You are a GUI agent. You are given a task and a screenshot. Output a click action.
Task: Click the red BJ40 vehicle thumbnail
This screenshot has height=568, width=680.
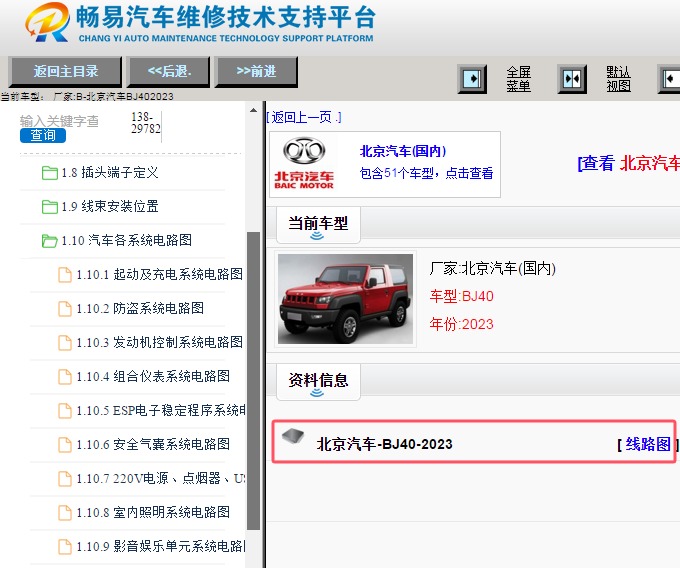coord(345,299)
